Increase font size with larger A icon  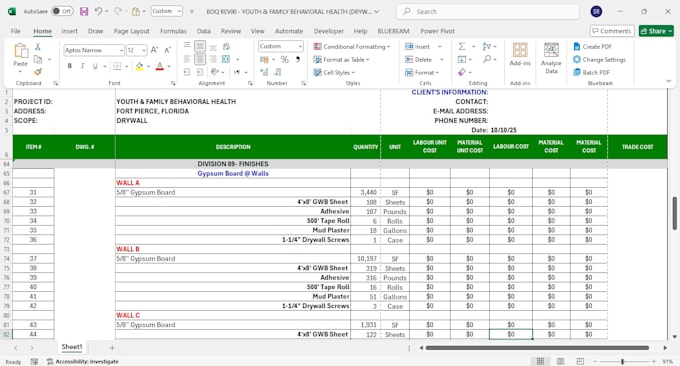click(x=154, y=50)
